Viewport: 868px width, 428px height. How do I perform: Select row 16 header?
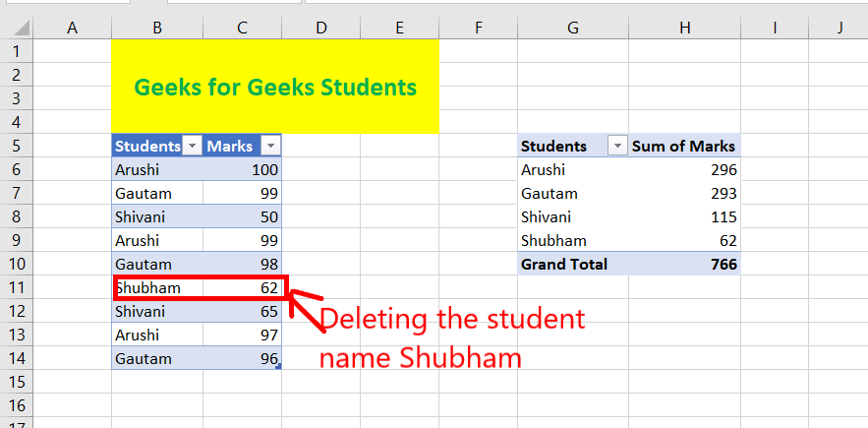coord(17,405)
